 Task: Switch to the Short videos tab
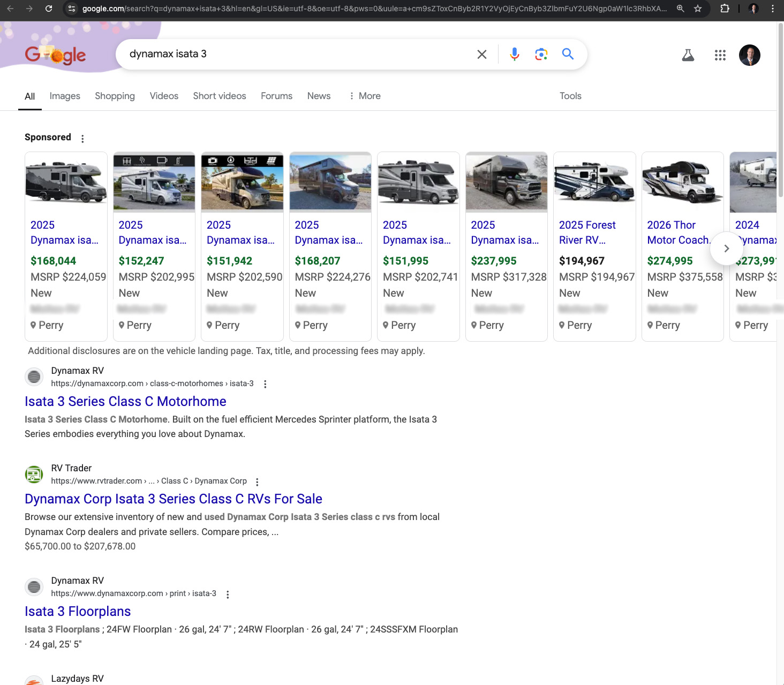(x=220, y=96)
